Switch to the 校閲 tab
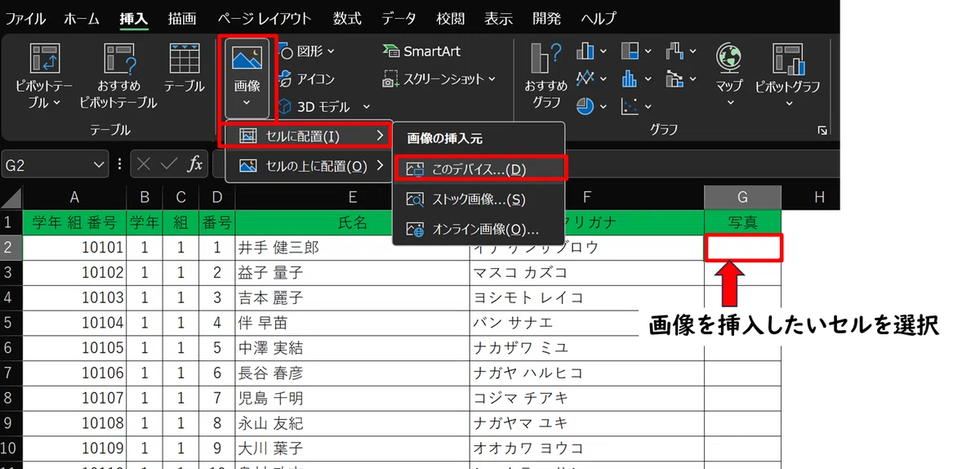 (450, 19)
